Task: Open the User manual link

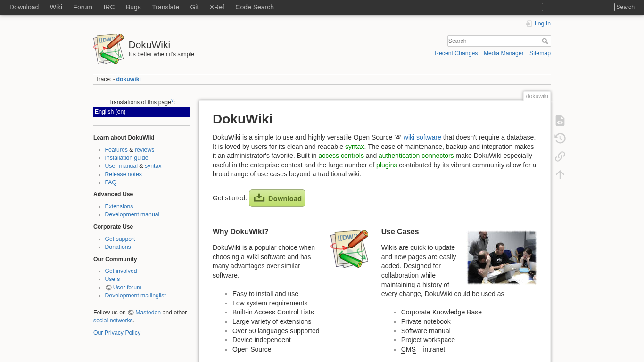Action: click(x=121, y=166)
